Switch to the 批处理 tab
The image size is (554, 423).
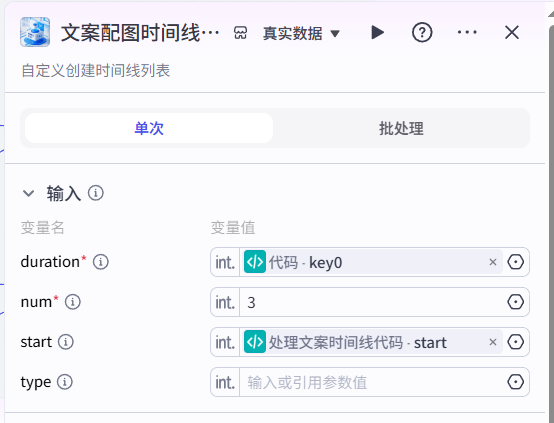401,128
